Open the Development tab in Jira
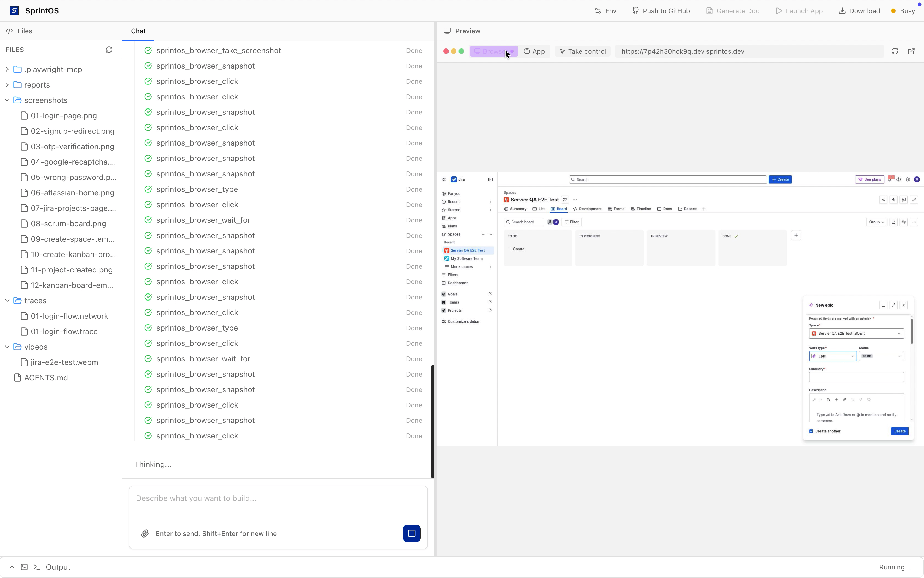 click(x=587, y=209)
